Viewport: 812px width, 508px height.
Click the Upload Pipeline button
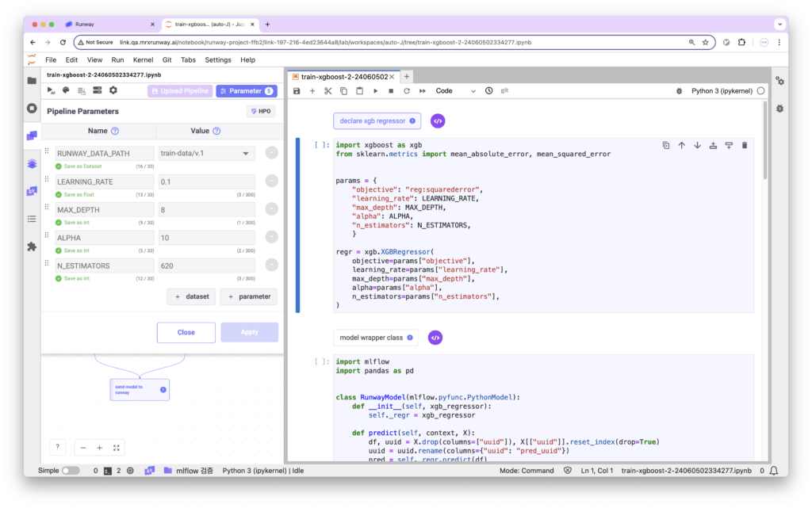tap(180, 91)
